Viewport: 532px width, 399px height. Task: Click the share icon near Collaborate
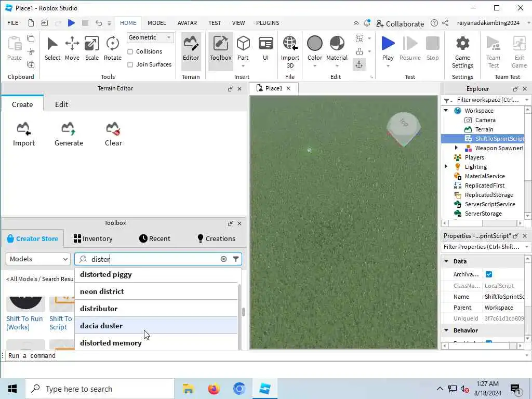pos(445,23)
